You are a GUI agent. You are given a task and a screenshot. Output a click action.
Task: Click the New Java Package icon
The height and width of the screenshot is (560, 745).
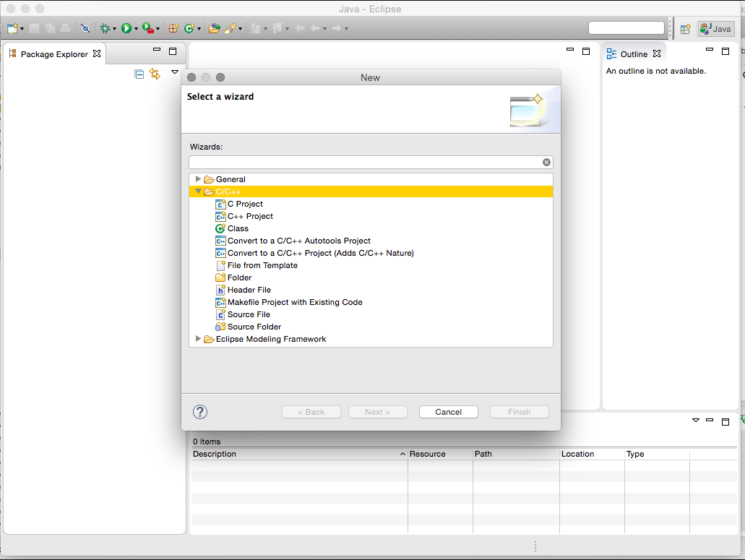pyautogui.click(x=173, y=28)
